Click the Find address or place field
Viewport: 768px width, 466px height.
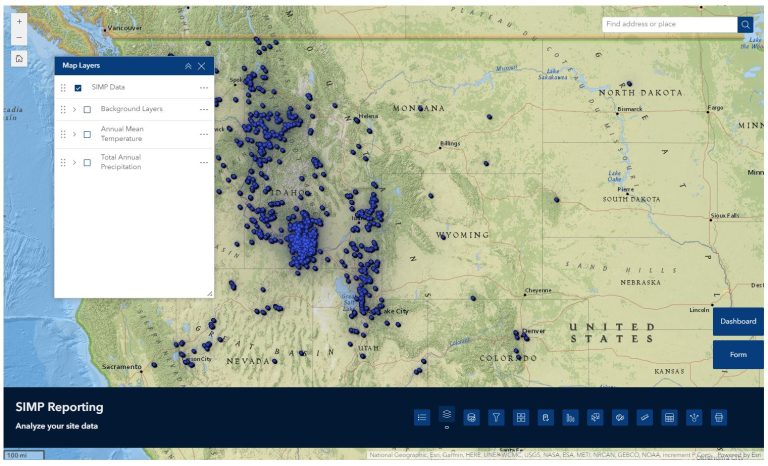(x=669, y=24)
